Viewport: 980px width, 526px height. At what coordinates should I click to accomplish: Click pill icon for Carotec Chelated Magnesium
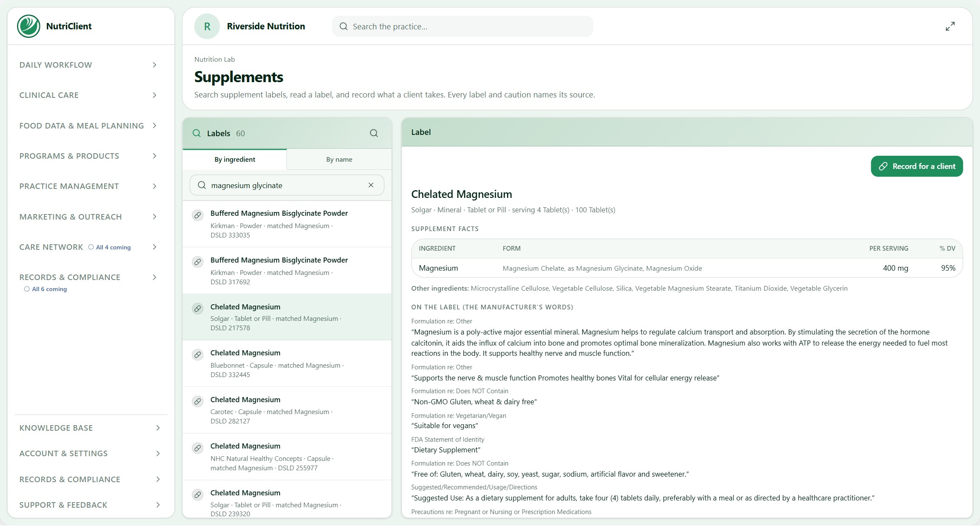click(198, 401)
